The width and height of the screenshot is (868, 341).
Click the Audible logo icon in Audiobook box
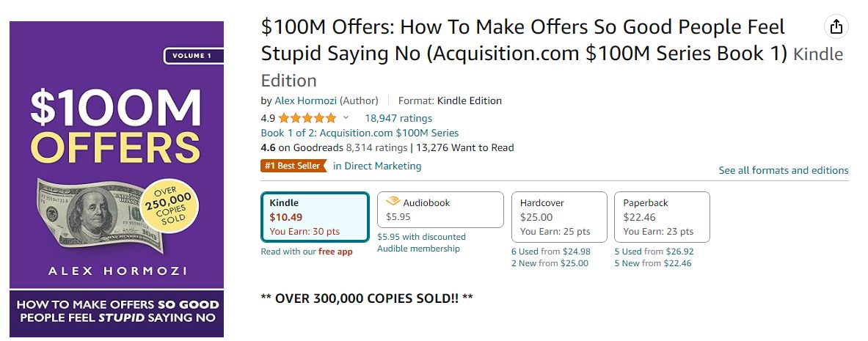393,202
